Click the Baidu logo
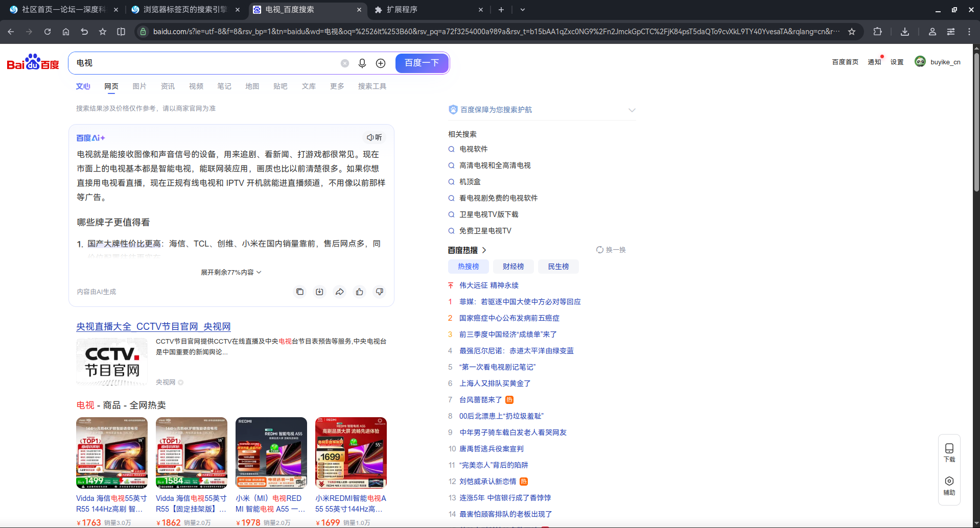 [x=33, y=62]
